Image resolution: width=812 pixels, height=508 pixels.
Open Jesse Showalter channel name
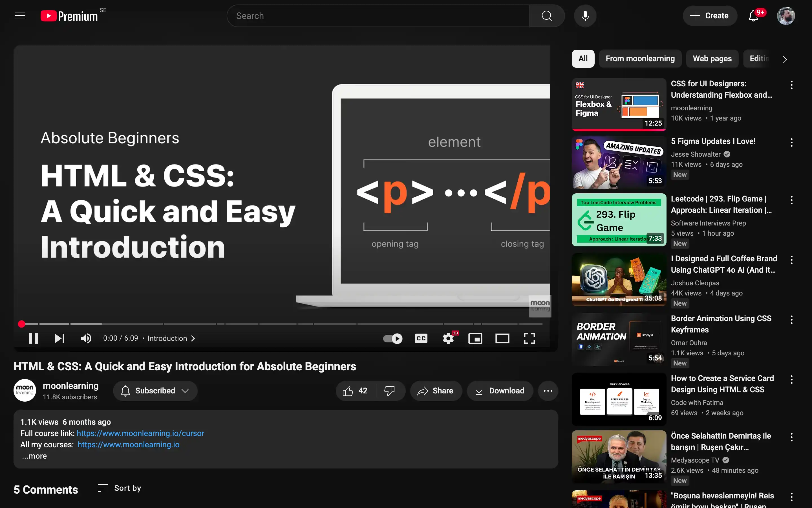[x=696, y=154]
